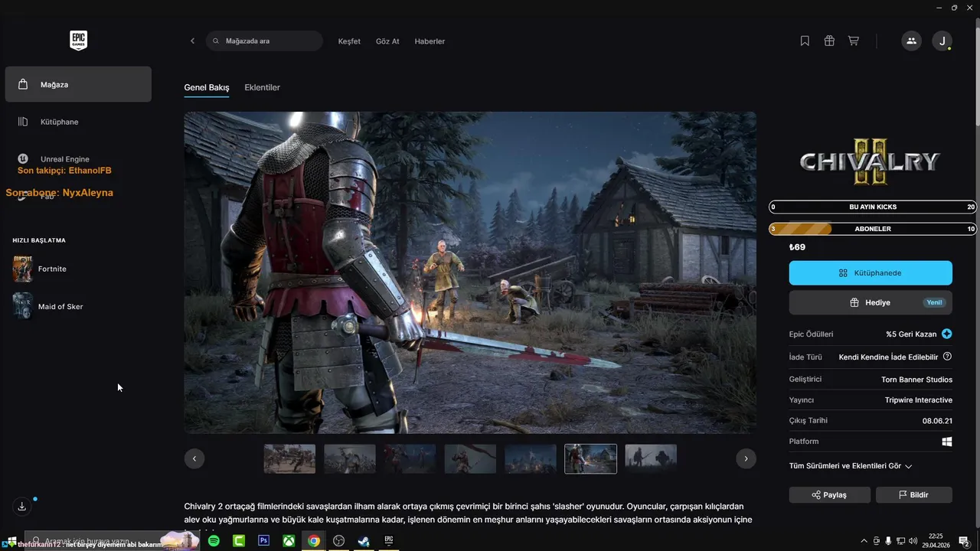
Task: Open the gift box icon in header
Action: (x=829, y=41)
